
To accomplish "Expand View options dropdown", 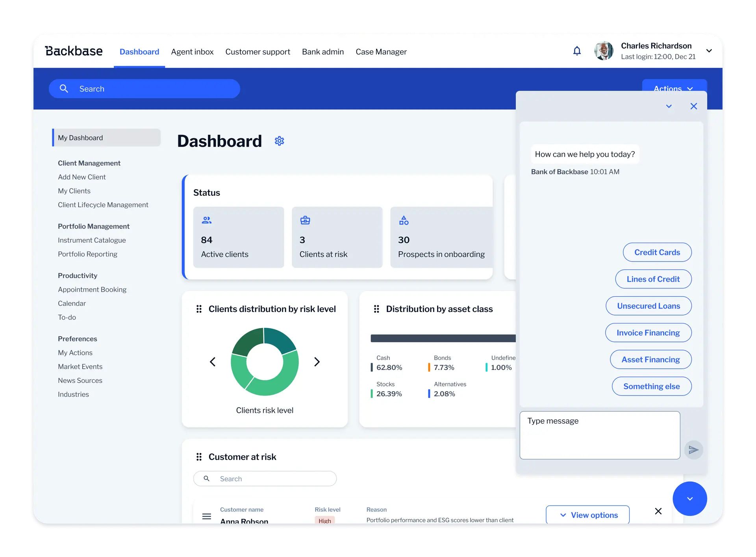I will click(x=587, y=515).
